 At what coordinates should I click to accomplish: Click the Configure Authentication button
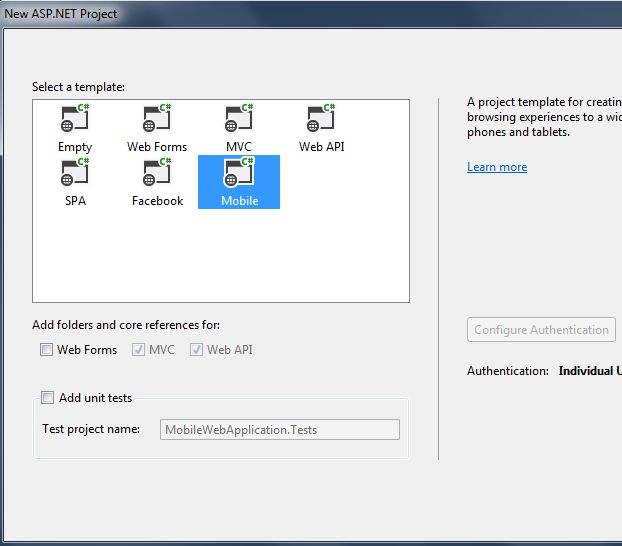click(541, 329)
